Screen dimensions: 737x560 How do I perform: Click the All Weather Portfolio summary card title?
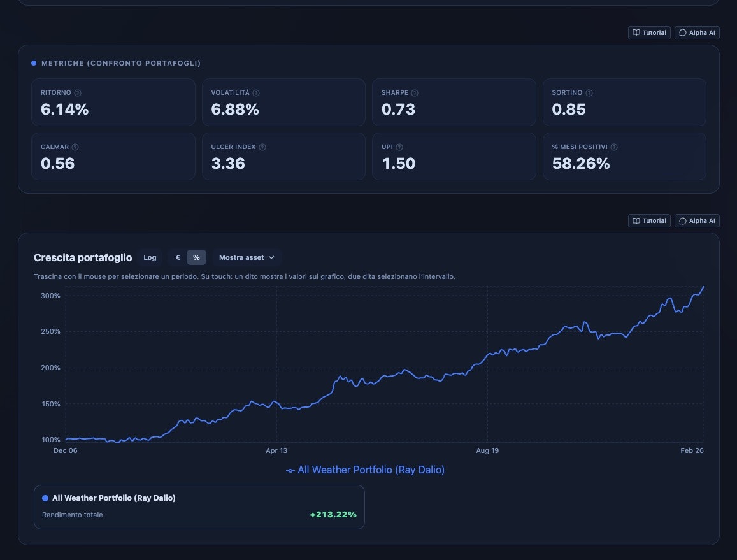[x=114, y=498]
